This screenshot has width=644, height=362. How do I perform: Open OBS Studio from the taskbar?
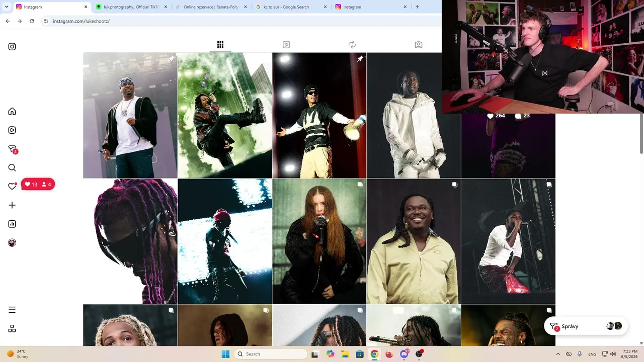pyautogui.click(x=419, y=354)
